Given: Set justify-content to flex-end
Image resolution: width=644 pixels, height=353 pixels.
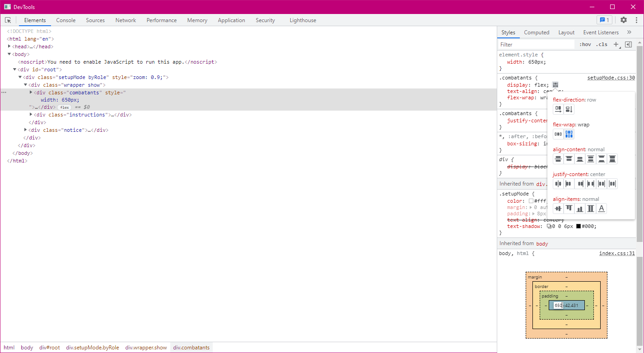Looking at the screenshot, I should (580, 184).
